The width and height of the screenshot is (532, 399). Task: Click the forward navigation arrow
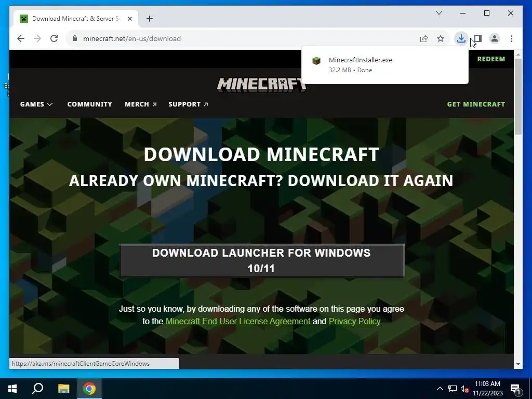(37, 38)
